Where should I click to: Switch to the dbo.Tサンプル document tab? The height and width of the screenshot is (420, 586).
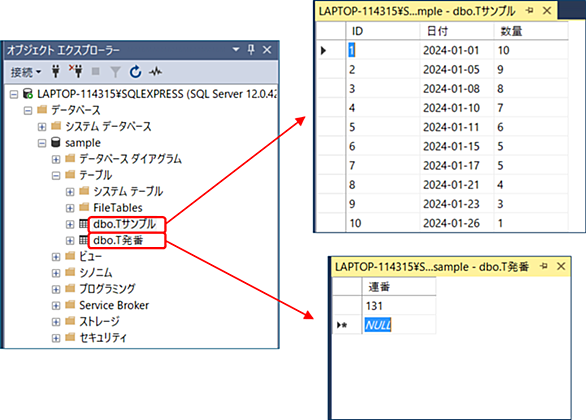pyautogui.click(x=417, y=11)
